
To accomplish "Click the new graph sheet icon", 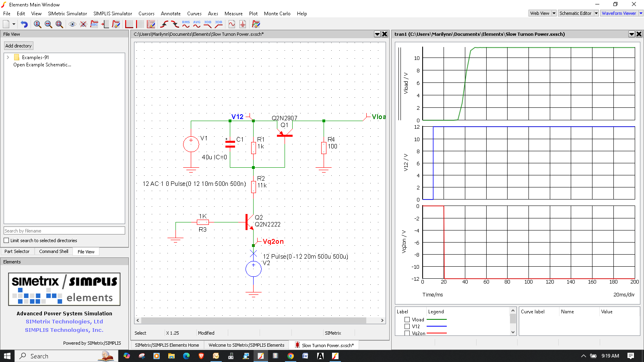I will pyautogui.click(x=6, y=24).
